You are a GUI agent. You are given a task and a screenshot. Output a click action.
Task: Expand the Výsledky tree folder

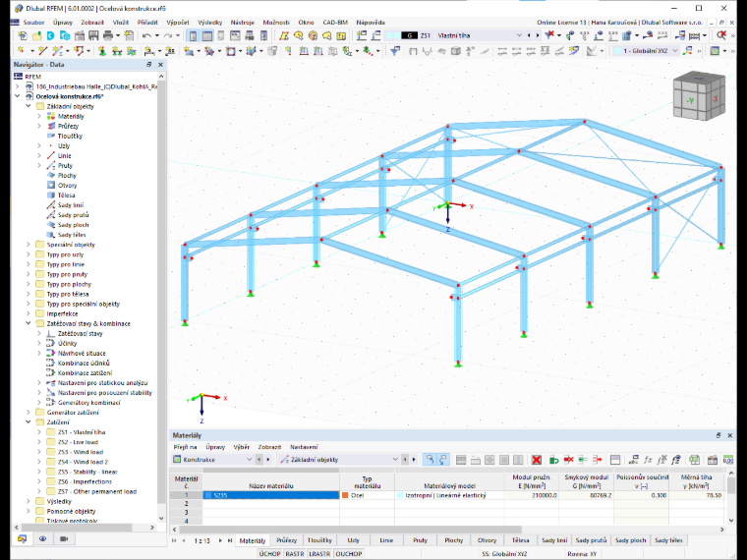[29, 501]
